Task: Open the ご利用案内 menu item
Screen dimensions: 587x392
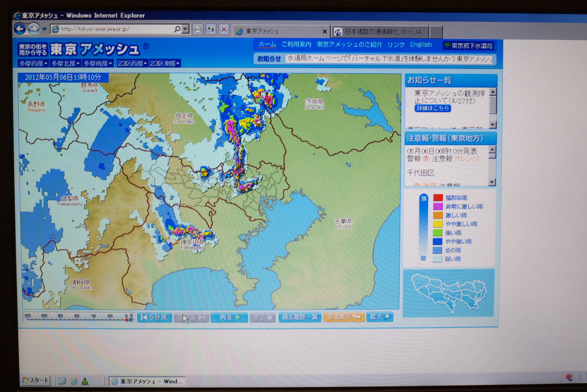Action: pos(296,44)
